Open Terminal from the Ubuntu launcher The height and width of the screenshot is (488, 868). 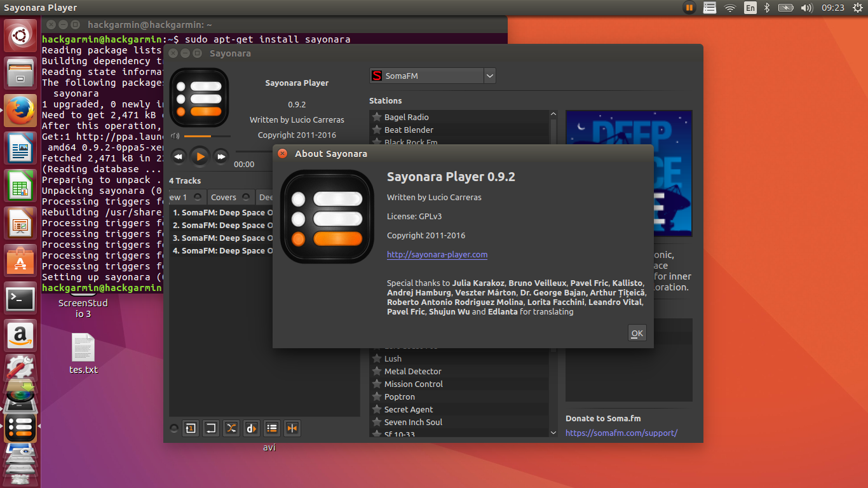tap(20, 298)
